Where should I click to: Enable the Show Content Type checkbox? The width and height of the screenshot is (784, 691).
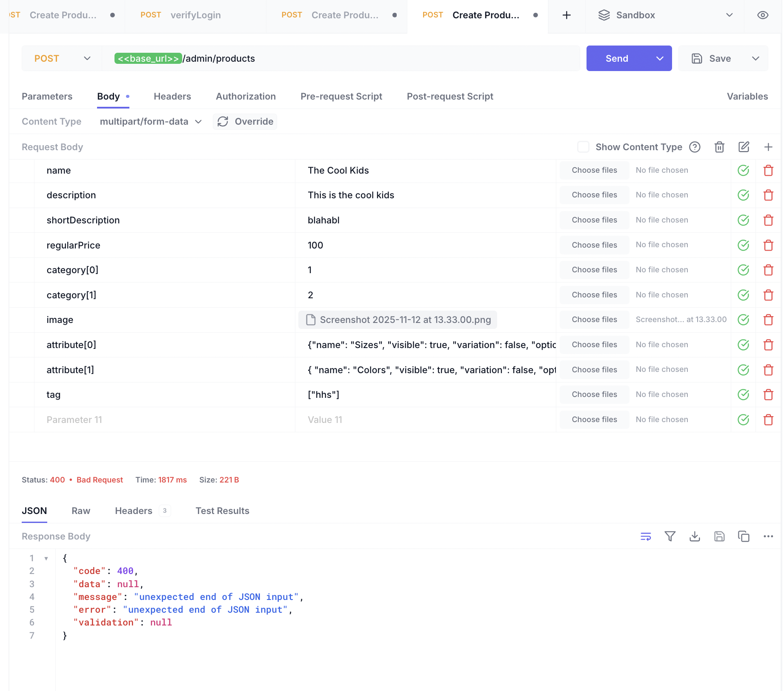(583, 147)
